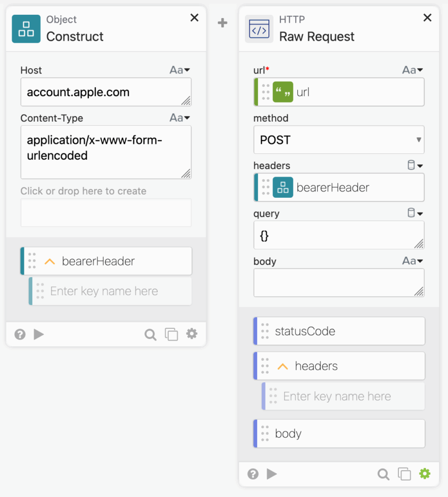
Task: Open the POST method dropdown
Action: [339, 140]
